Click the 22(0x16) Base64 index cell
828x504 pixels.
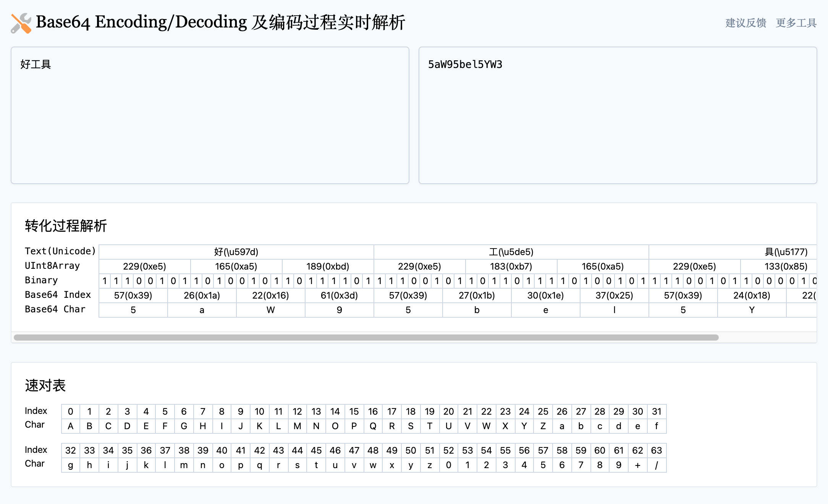271,296
